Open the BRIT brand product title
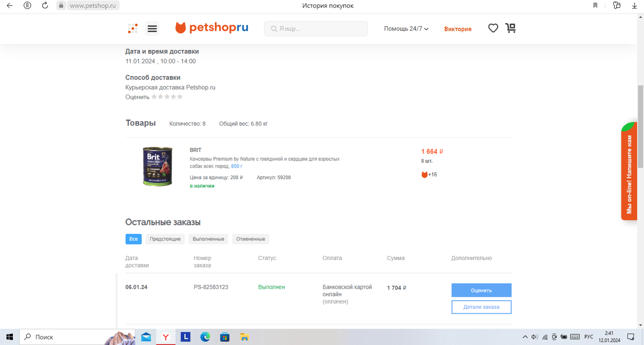The image size is (644, 345). coord(196,150)
